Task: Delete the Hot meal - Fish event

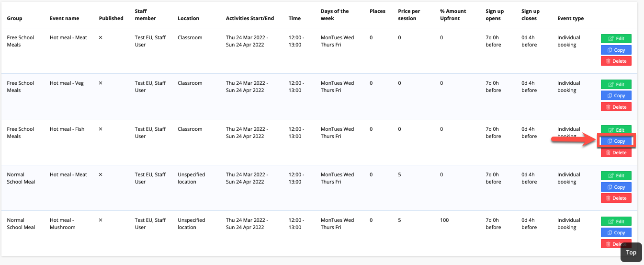Action: coord(616,152)
